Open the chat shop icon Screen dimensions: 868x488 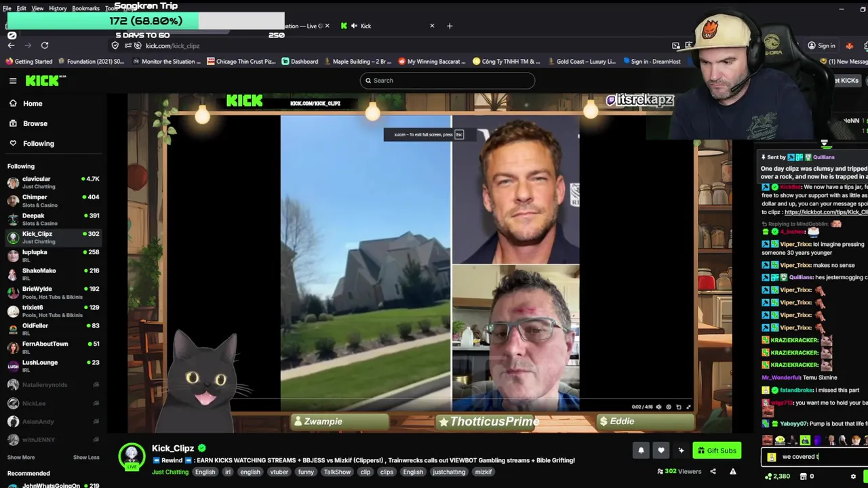(x=804, y=476)
